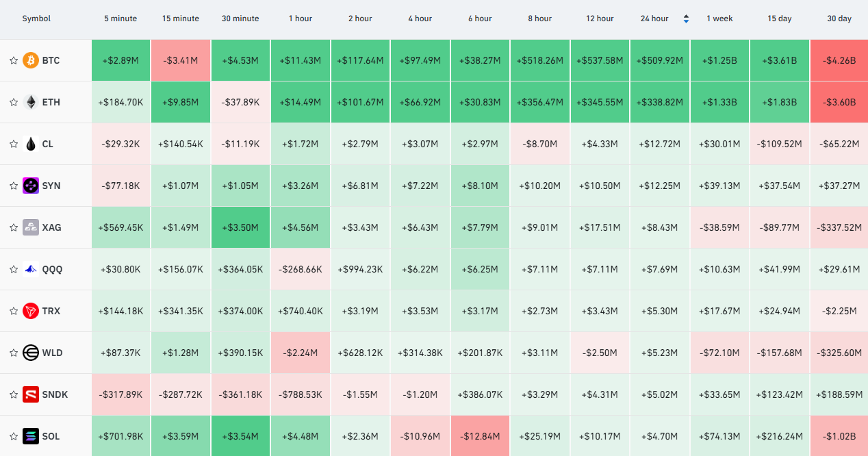The image size is (868, 456).
Task: Sort by the 1 week column header
Action: pos(719,18)
